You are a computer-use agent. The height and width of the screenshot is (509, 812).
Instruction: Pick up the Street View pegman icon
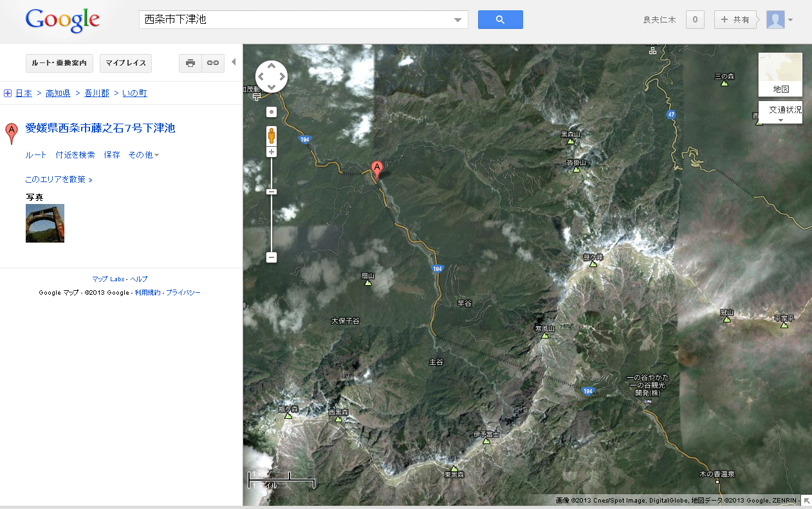[x=272, y=135]
